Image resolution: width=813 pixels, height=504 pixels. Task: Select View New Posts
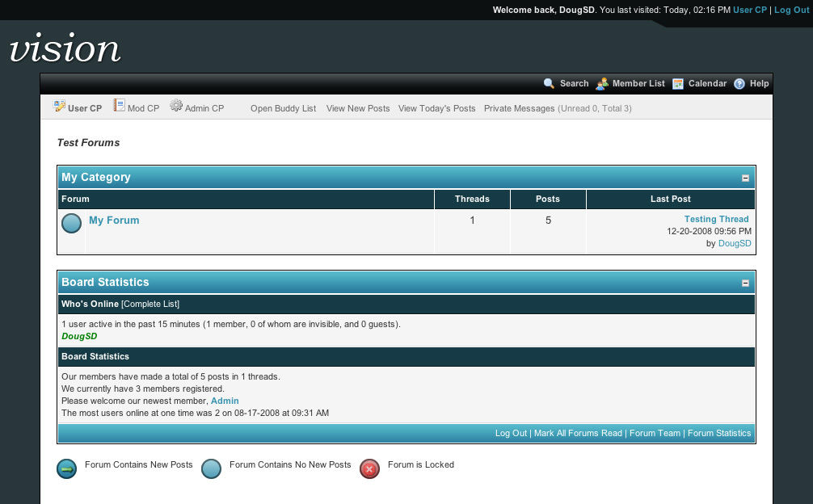pos(358,108)
